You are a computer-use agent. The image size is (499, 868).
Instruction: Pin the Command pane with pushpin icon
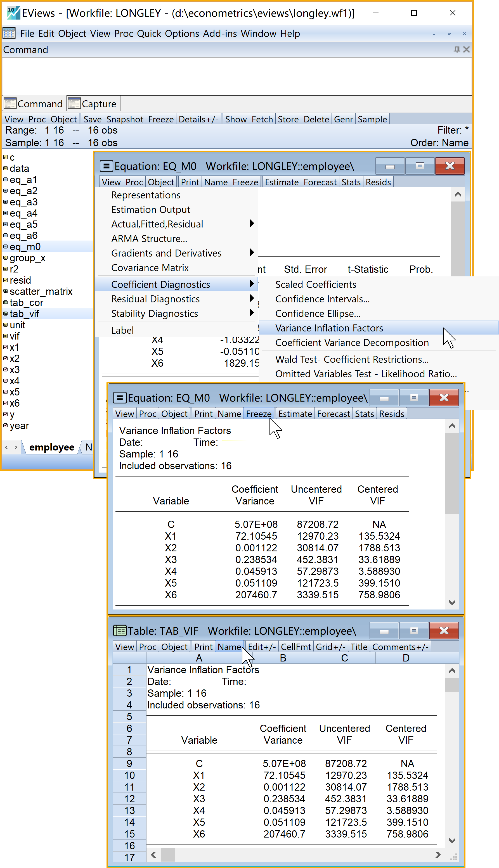tap(457, 50)
